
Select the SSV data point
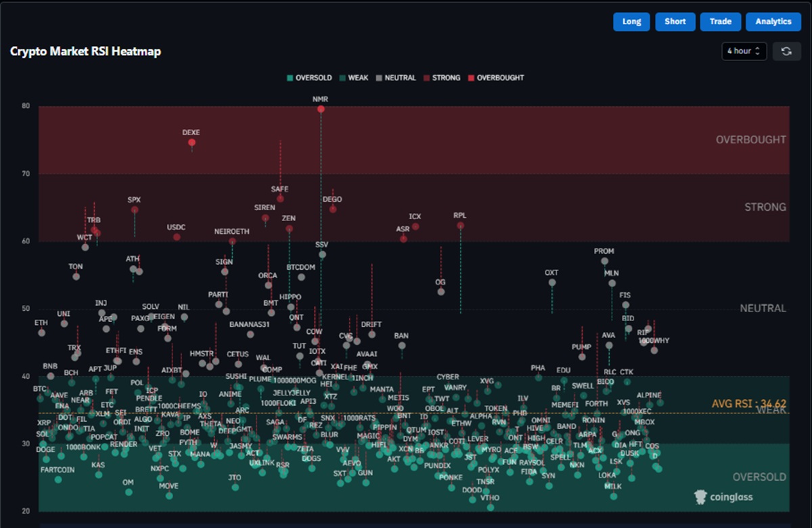(x=322, y=255)
